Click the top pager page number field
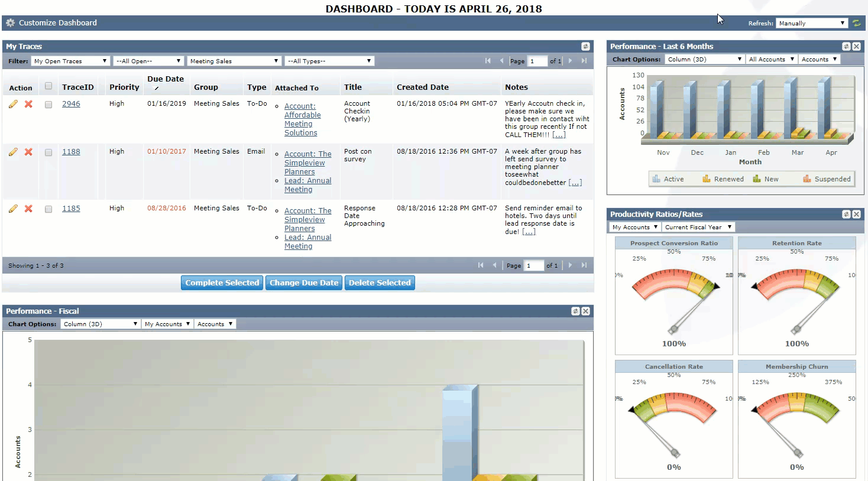 coord(537,61)
